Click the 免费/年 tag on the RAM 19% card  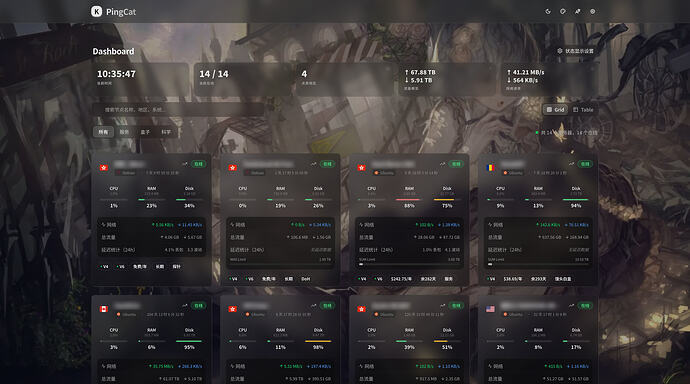coord(269,279)
